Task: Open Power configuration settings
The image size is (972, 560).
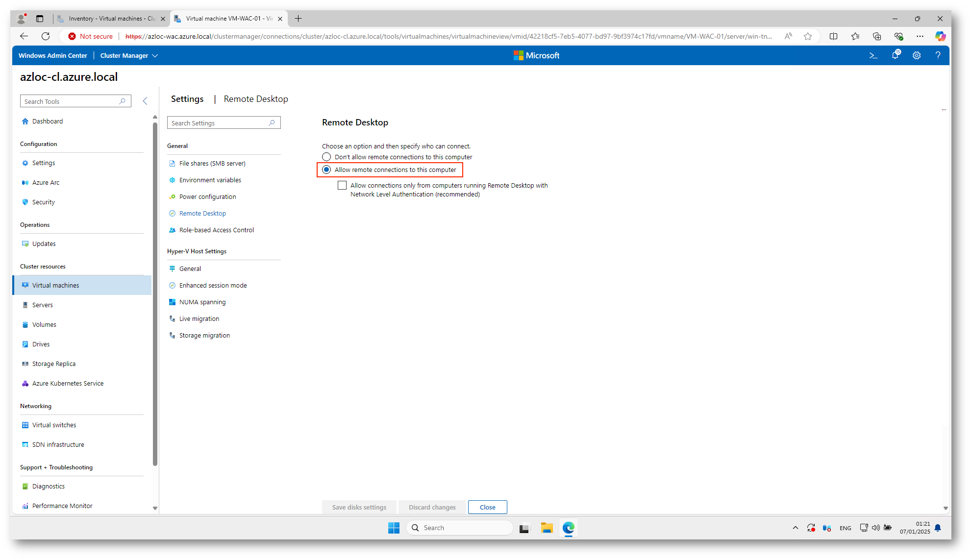Action: 207,196
